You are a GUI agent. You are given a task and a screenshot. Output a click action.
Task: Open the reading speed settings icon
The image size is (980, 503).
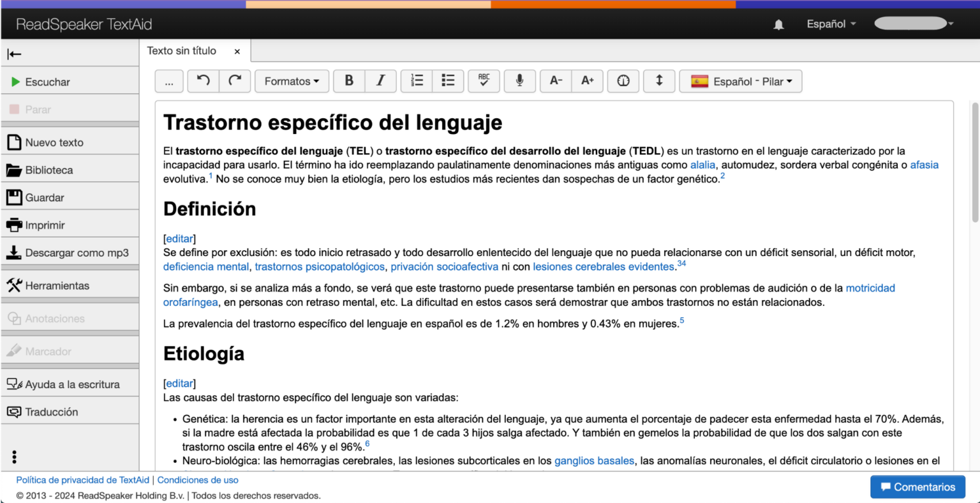point(623,80)
